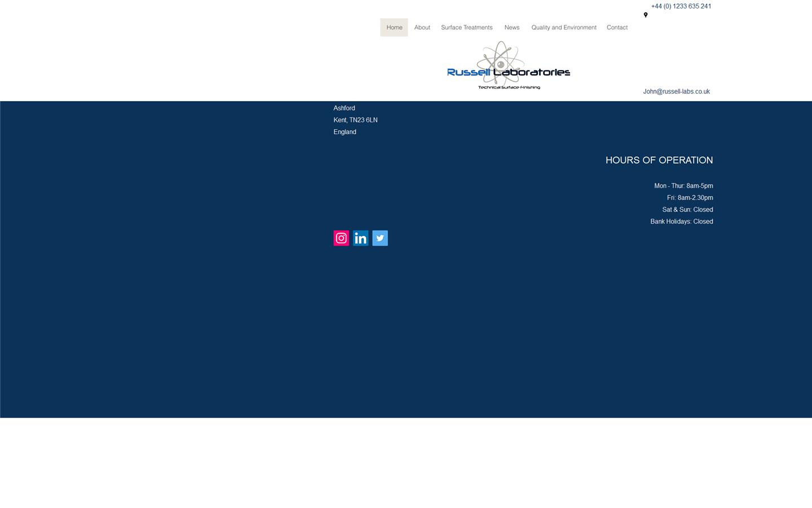Click the +44 (0) 1233 635 241 phone link
The width and height of the screenshot is (812, 508).
[x=681, y=6]
